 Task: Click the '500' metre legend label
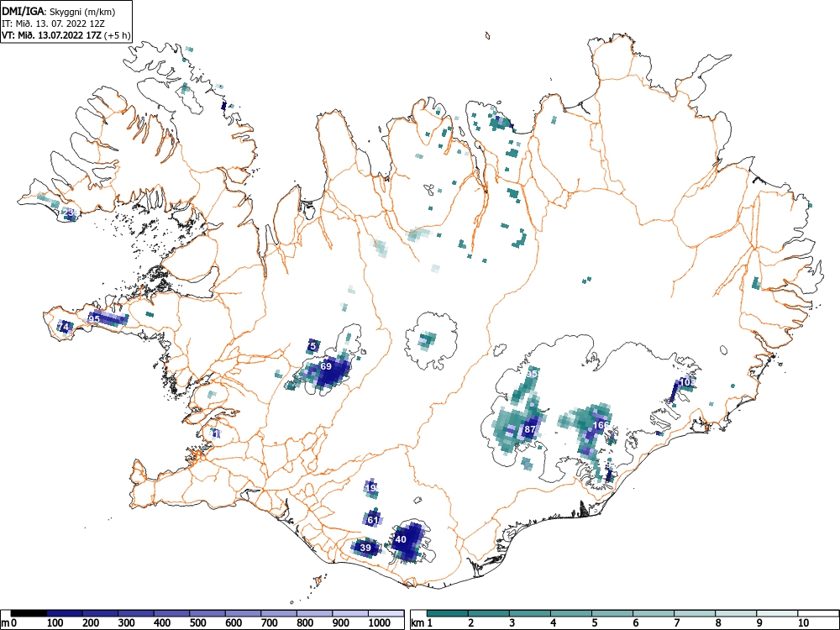pyautogui.click(x=197, y=623)
